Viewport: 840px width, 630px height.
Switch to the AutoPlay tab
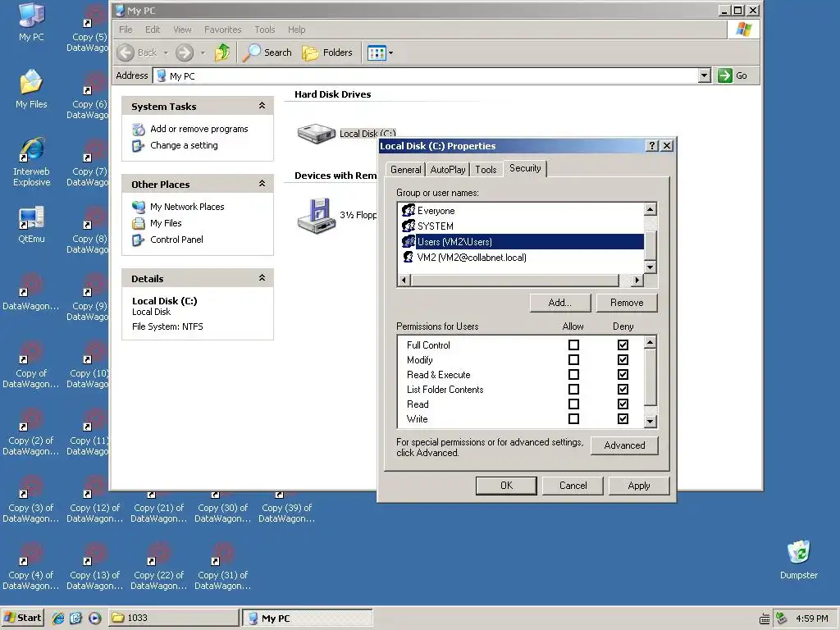(x=448, y=170)
